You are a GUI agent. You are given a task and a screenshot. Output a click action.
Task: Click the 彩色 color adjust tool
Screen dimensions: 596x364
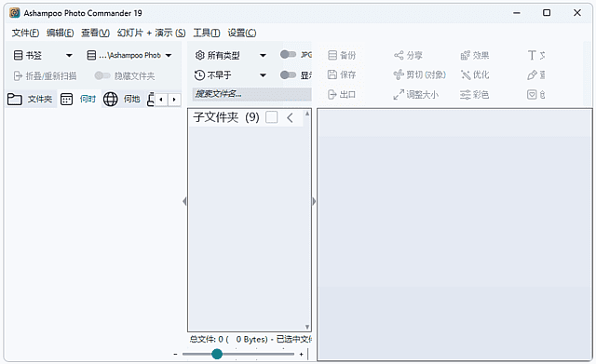474,94
